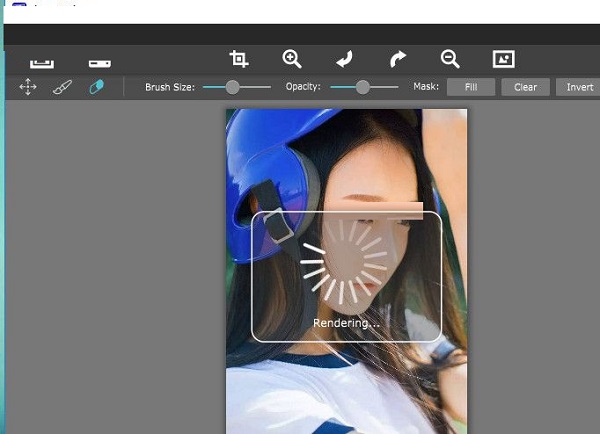Click the Zoom In magnifier
Screen dimensions: 600x434
pyautogui.click(x=291, y=59)
